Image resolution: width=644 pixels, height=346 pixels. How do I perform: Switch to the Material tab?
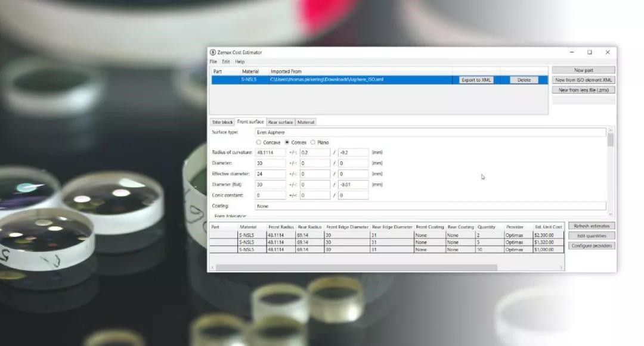click(x=306, y=122)
